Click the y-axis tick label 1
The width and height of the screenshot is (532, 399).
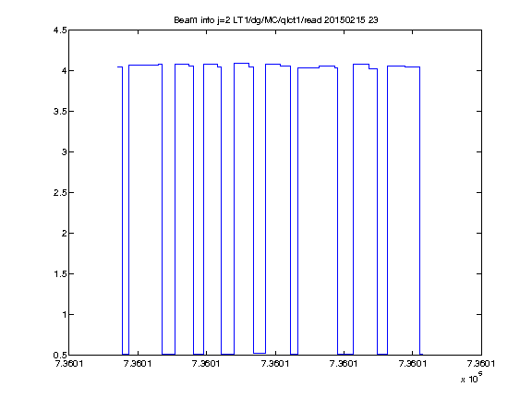pyautogui.click(x=64, y=315)
